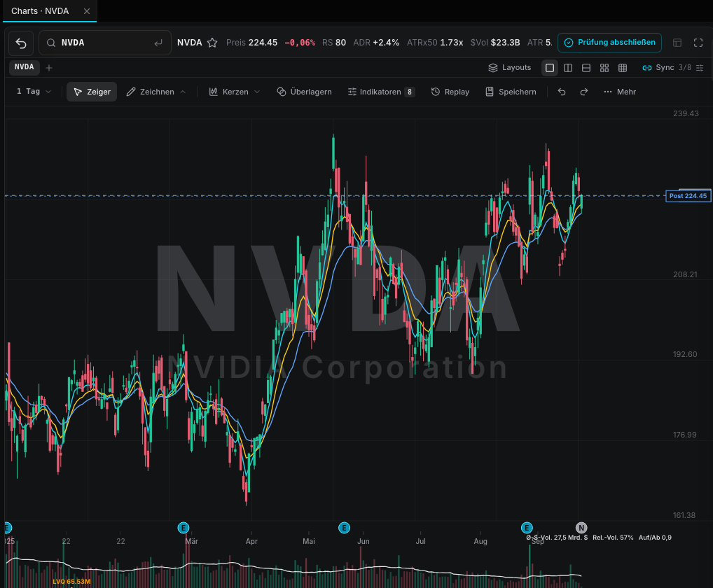The width and height of the screenshot is (713, 588).
Task: Select the NVDA chart tab chip
Action: pyautogui.click(x=24, y=67)
